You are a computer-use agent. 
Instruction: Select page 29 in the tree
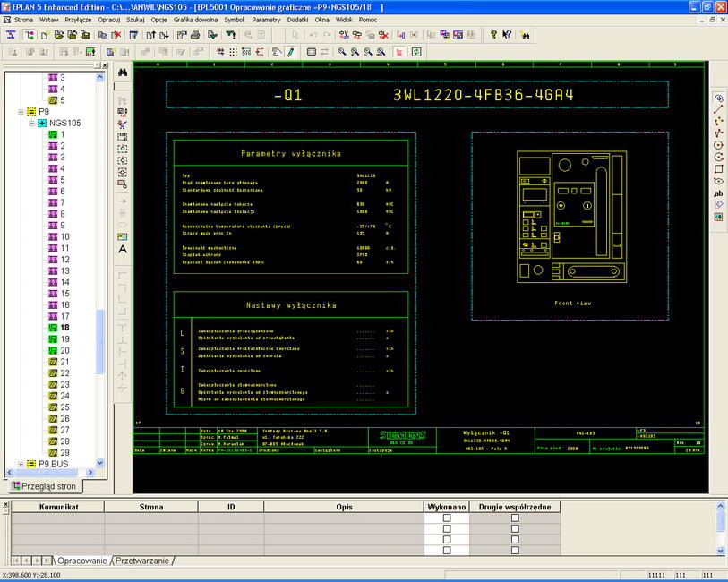pos(64,452)
